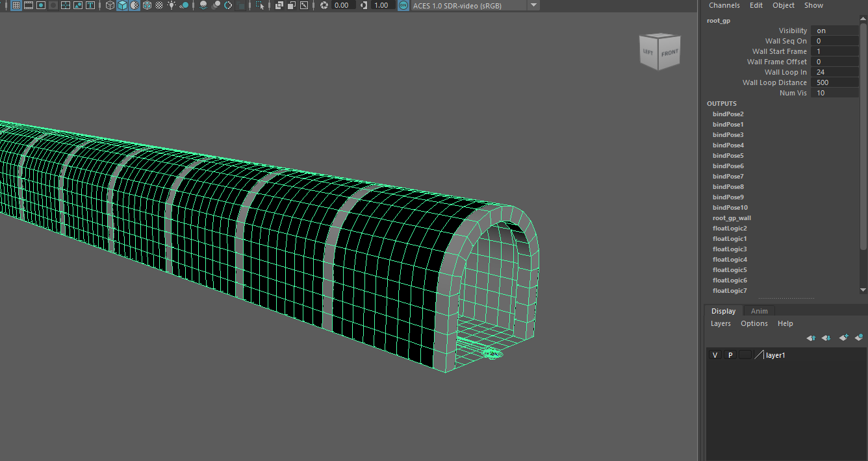Image resolution: width=868 pixels, height=461 pixels.
Task: Select the bindPose10 output node
Action: [730, 208]
